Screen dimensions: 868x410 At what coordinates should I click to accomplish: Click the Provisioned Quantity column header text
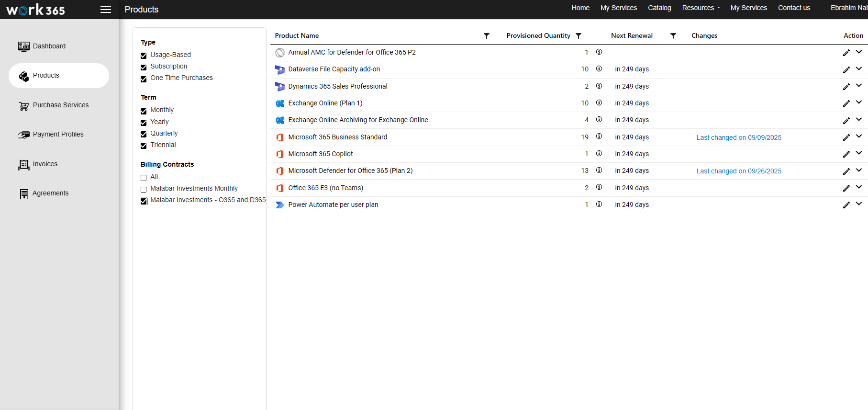click(538, 35)
